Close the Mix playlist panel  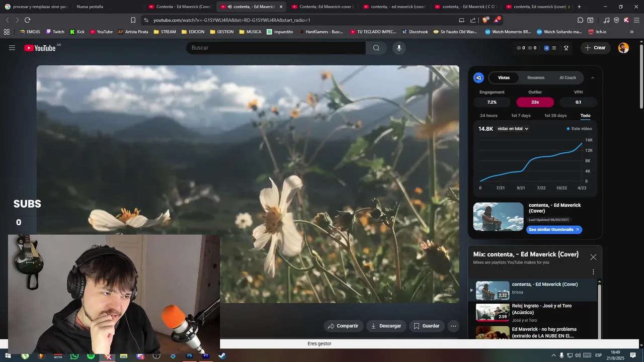(x=593, y=257)
